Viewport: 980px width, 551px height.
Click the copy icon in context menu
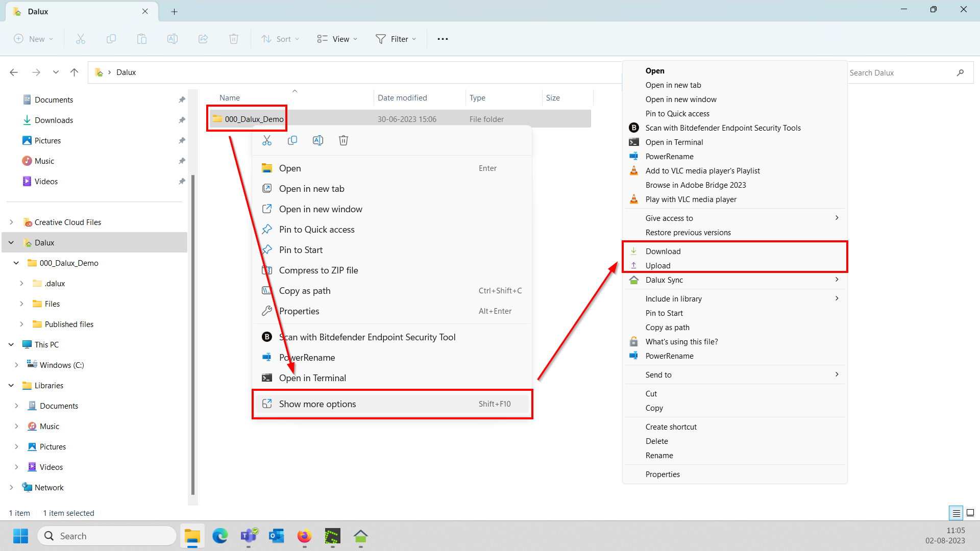[292, 140]
